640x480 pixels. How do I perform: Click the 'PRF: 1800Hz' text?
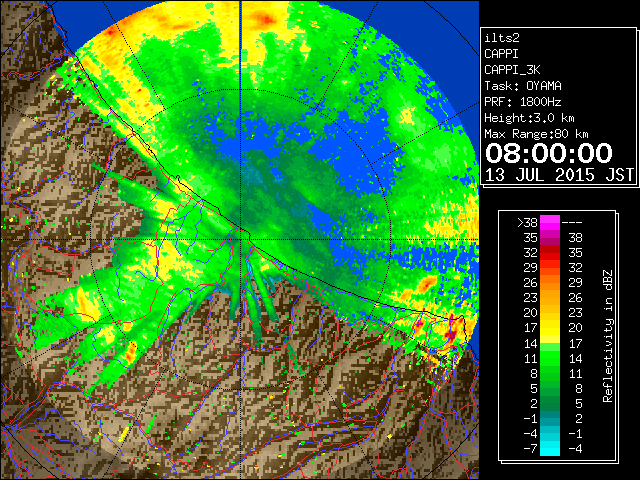click(523, 102)
